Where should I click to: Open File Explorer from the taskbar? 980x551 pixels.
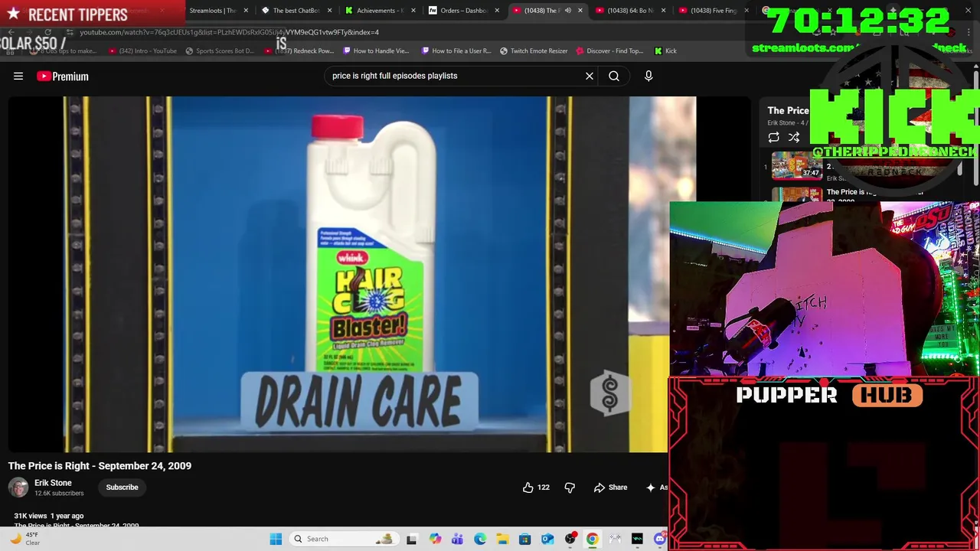502,539
